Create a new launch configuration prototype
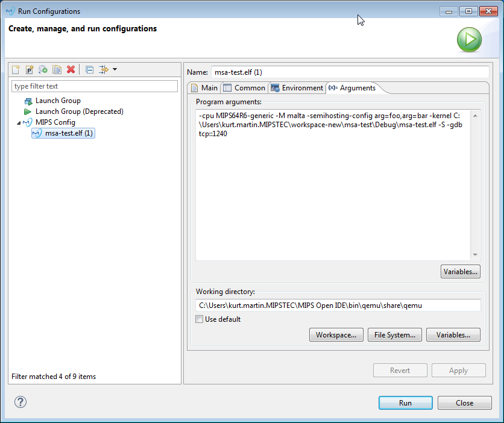Viewport: 504px width, 423px height. 29,69
